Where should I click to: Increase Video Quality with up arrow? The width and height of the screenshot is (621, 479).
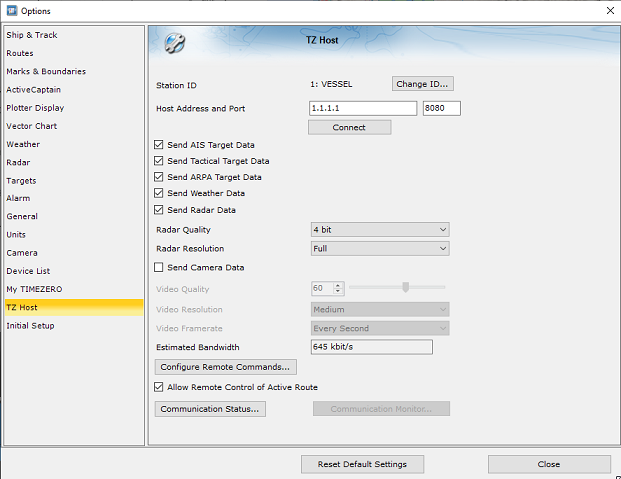tap(338, 285)
